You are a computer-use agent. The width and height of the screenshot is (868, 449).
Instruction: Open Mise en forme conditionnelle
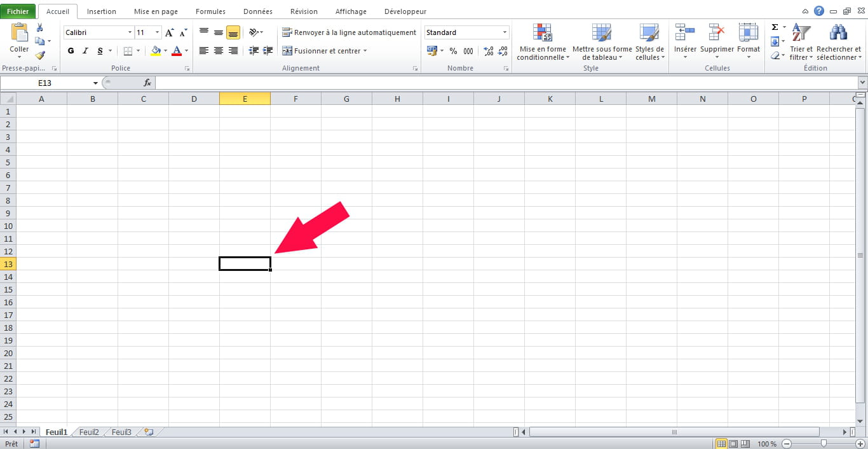coord(543,42)
